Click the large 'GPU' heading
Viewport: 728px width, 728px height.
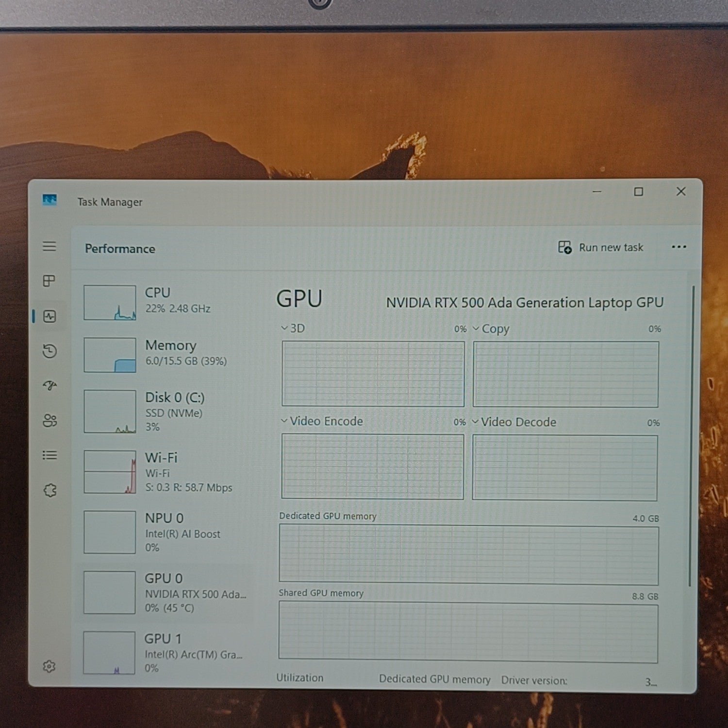(299, 299)
